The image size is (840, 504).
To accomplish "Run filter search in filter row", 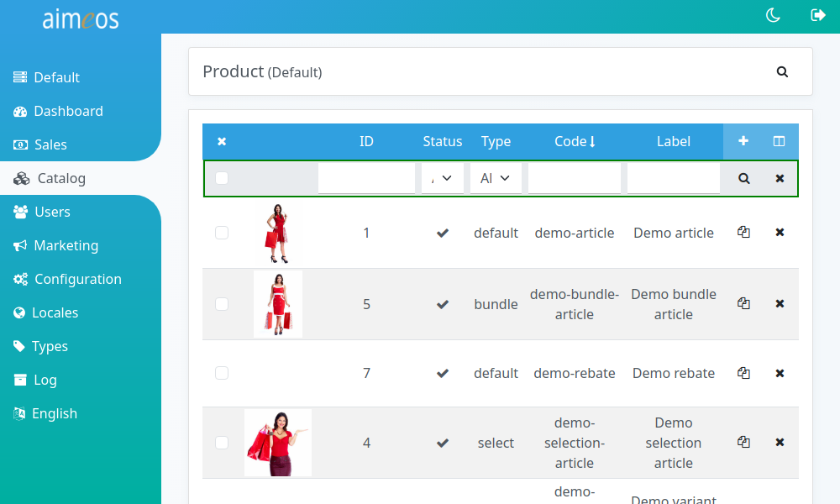I will [x=743, y=178].
